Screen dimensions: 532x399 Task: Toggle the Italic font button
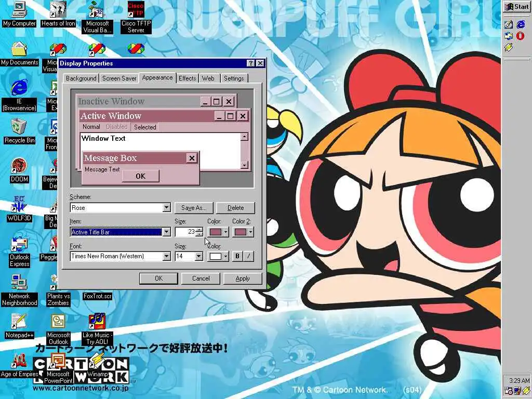pos(248,256)
